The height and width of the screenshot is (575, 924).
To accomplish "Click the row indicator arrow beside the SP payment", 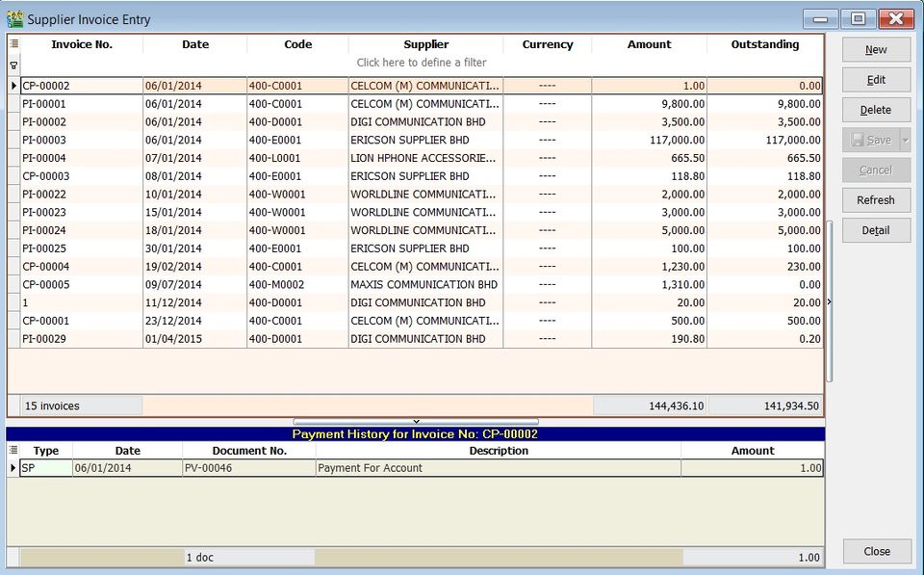I will pos(13,467).
